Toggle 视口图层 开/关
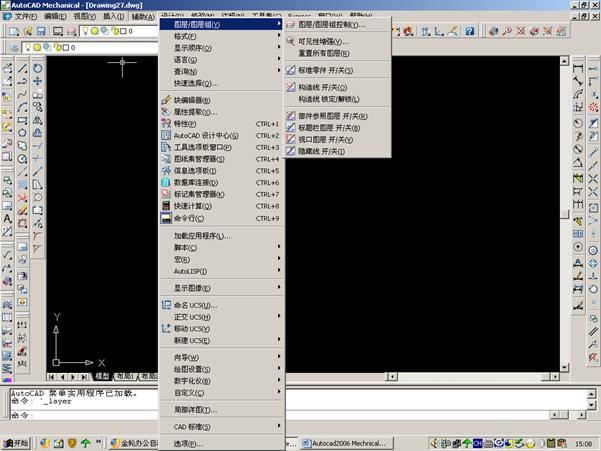This screenshot has width=601, height=451. coord(338,140)
